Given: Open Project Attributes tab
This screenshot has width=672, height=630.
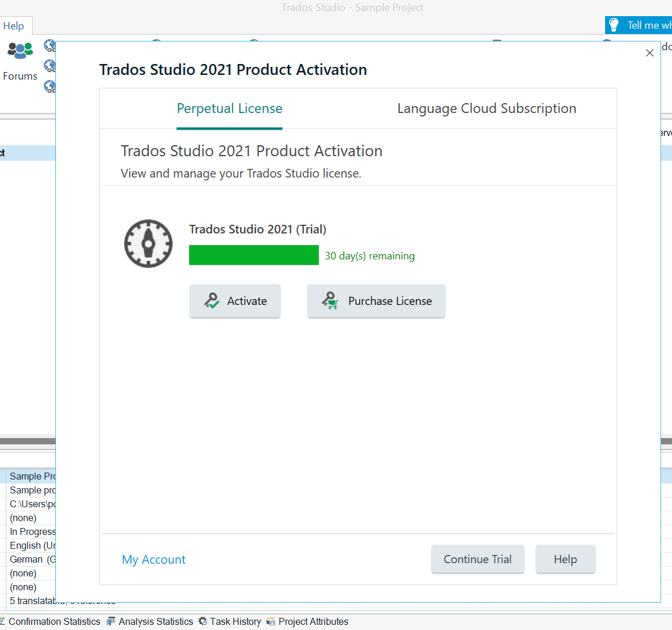Looking at the screenshot, I should [307, 621].
